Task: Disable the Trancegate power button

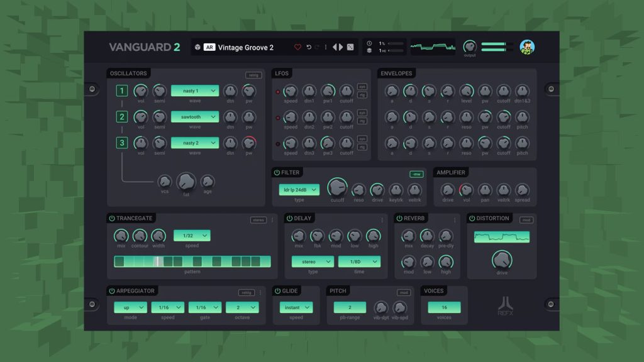Action: (x=112, y=218)
